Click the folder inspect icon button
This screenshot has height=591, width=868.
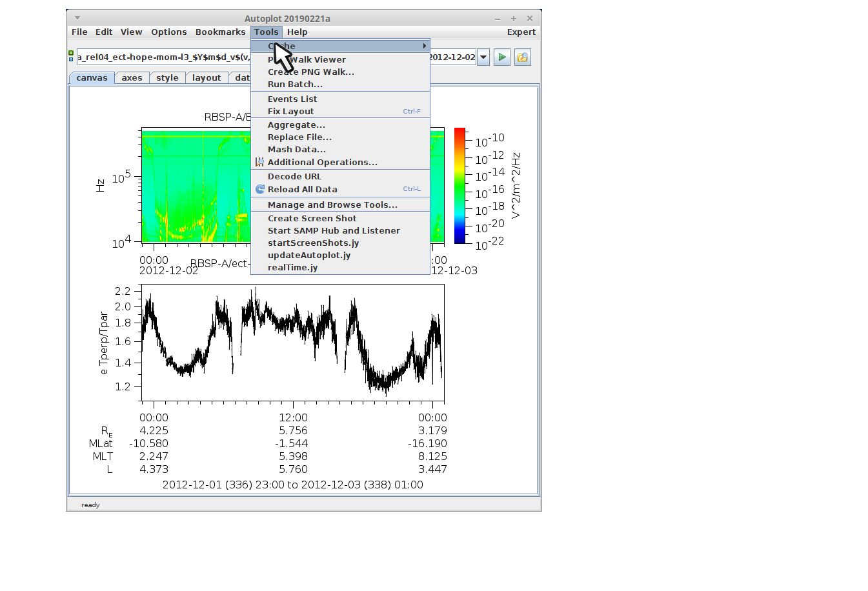522,57
